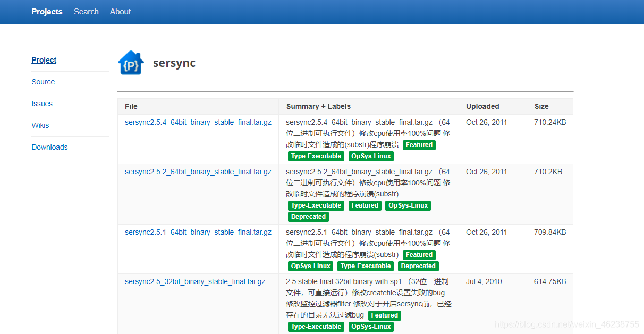Click the sersync project title

174,63
